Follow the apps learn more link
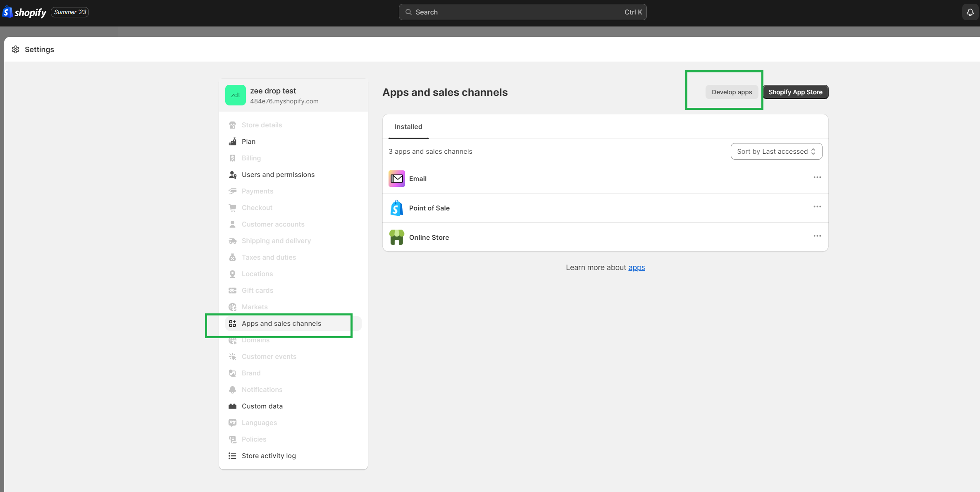This screenshot has height=492, width=980. click(637, 267)
